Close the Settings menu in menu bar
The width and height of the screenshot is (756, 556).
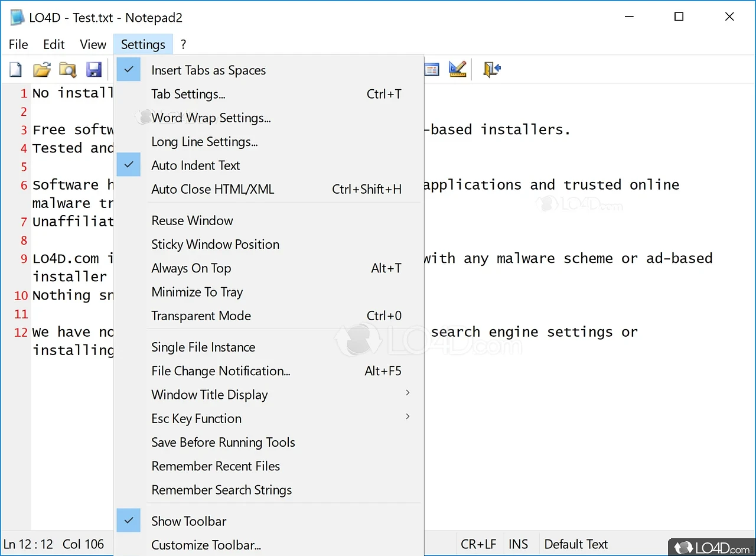point(143,44)
